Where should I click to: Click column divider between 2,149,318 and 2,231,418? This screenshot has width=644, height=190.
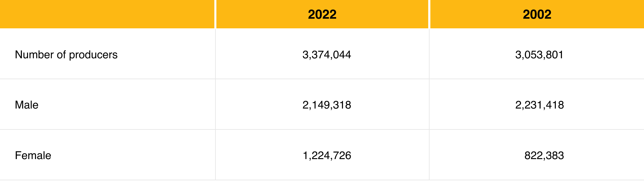coord(429,105)
